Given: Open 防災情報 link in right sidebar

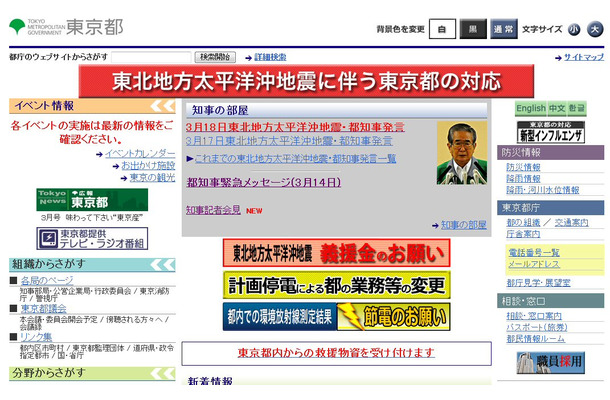Looking at the screenshot, I should click(523, 167).
